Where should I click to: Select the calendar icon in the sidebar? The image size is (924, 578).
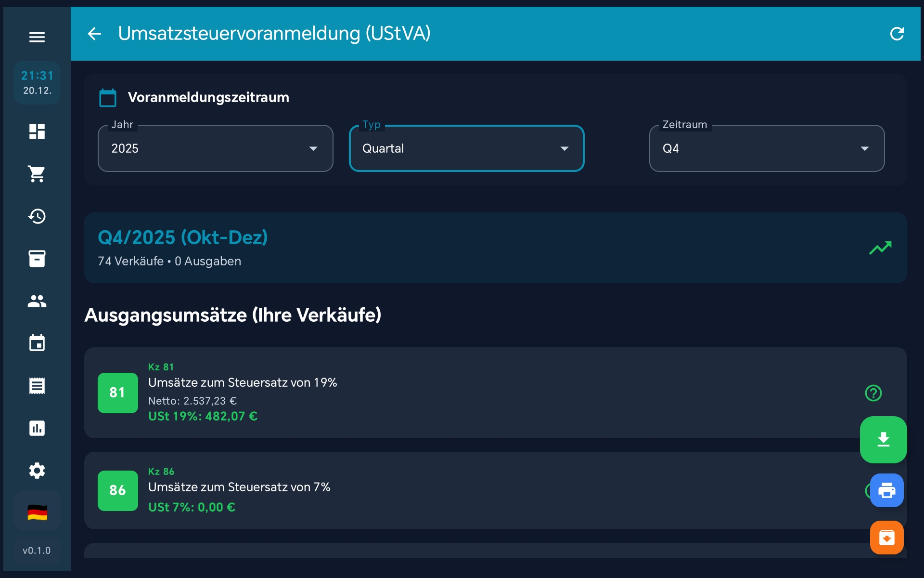(37, 343)
